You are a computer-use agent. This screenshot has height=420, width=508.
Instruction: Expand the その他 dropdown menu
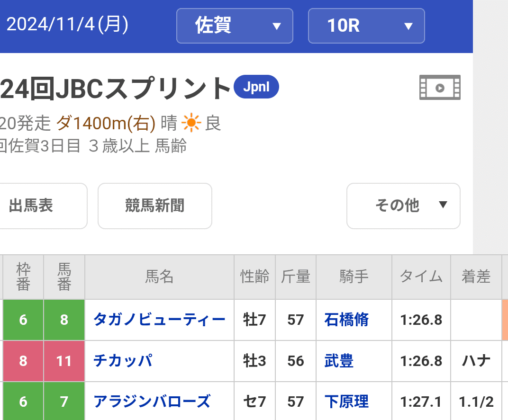[403, 206]
